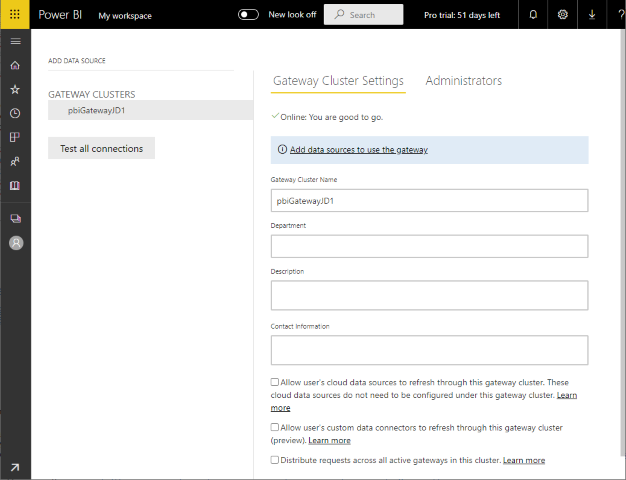Open My workspace avatar icon
The image size is (626, 480).
coord(16,243)
